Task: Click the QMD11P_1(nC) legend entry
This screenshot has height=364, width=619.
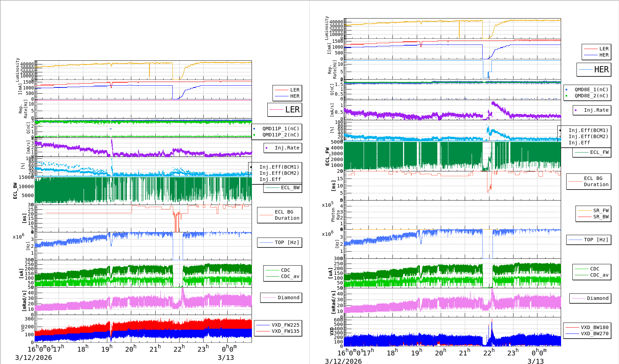Action: (x=280, y=129)
